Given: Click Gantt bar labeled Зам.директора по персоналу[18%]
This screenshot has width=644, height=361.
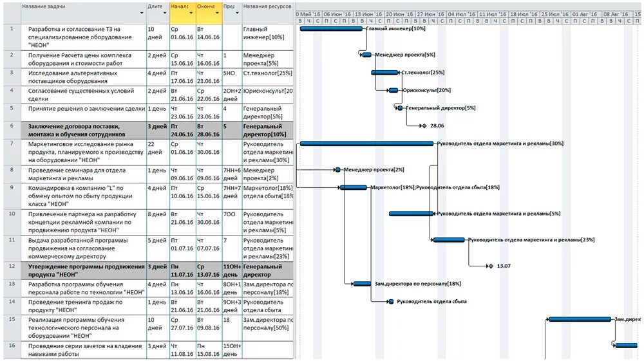Looking at the screenshot, I should (362, 284).
